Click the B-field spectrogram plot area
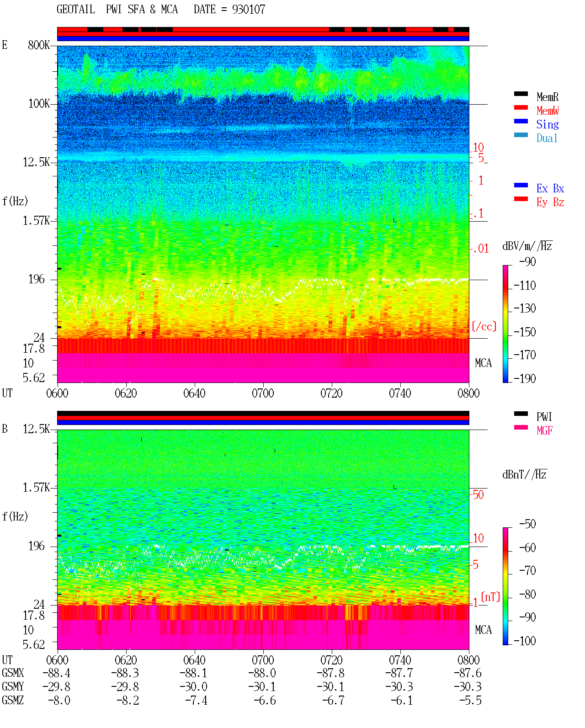Image resolution: width=585 pixels, height=728 pixels. pyautogui.click(x=263, y=540)
